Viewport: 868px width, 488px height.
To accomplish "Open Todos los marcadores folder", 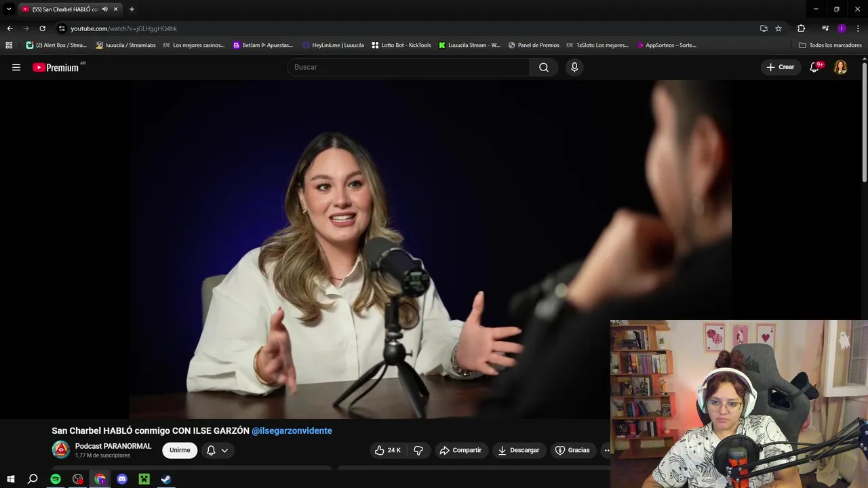I will click(830, 45).
